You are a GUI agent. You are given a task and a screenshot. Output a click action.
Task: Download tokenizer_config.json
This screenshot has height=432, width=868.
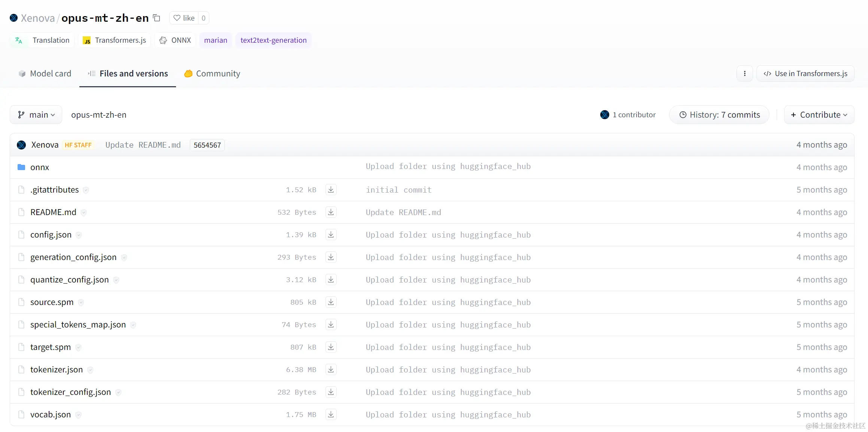(331, 392)
